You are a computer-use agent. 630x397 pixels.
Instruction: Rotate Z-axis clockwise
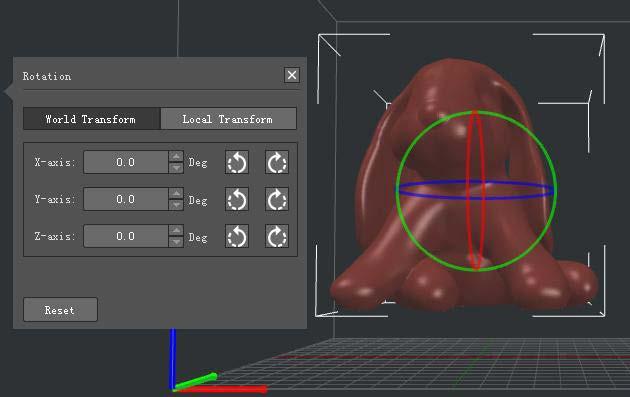tap(277, 236)
